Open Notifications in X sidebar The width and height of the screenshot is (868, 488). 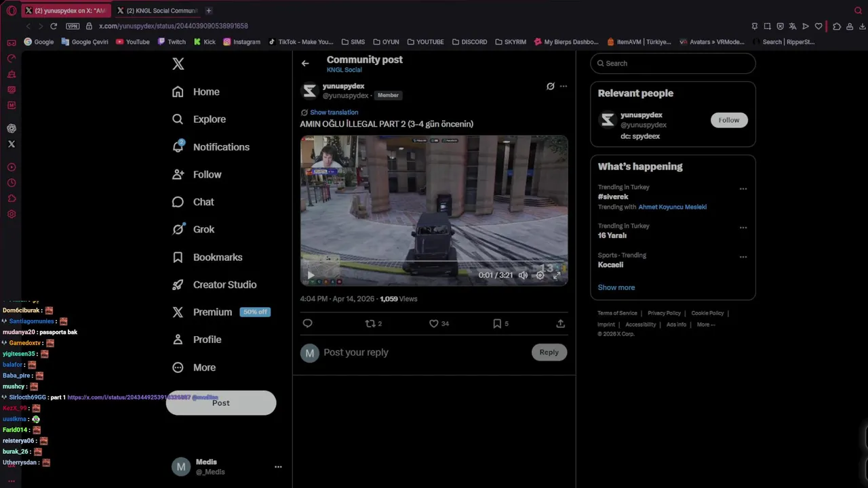[x=211, y=147]
